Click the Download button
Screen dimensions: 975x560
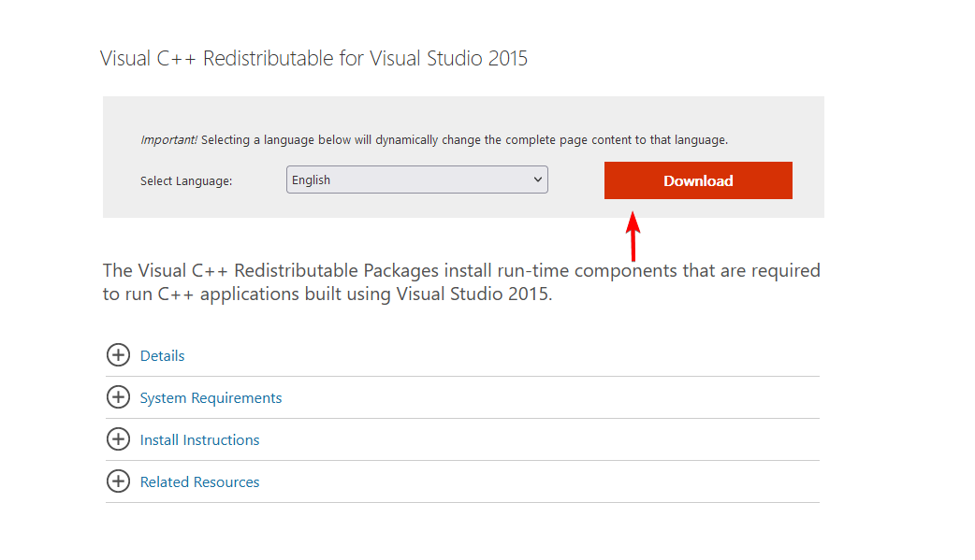coord(698,179)
